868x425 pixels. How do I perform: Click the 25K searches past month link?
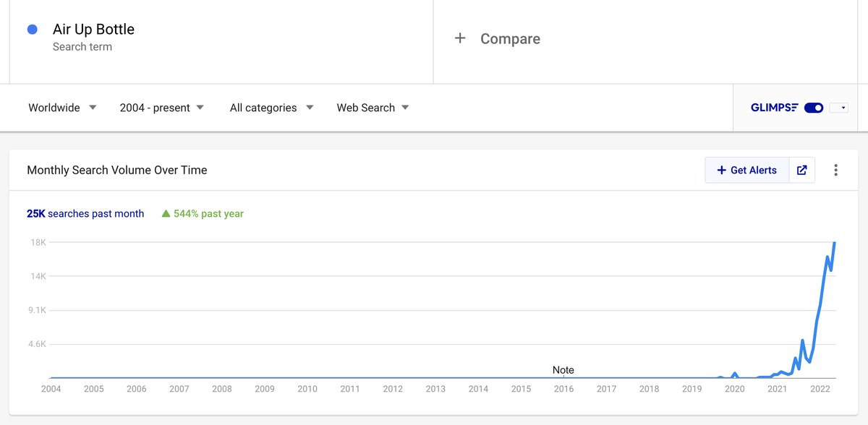pyautogui.click(x=85, y=213)
